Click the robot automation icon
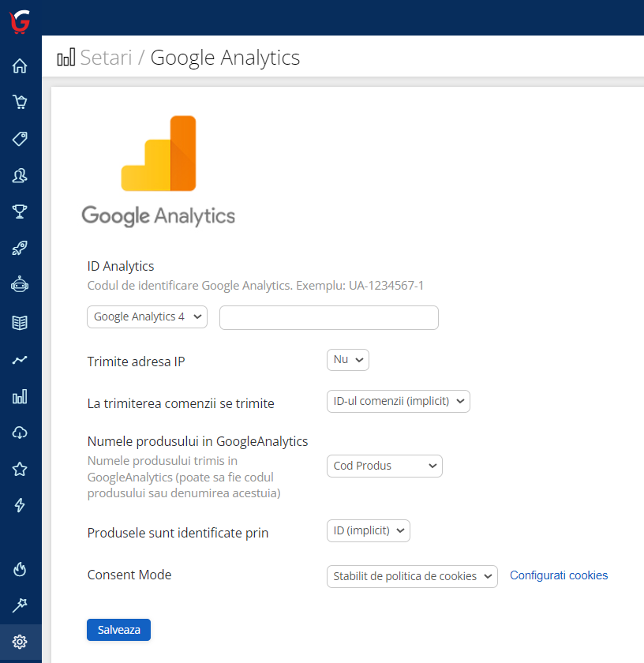Viewport: 644px width, 663px height. [x=20, y=286]
